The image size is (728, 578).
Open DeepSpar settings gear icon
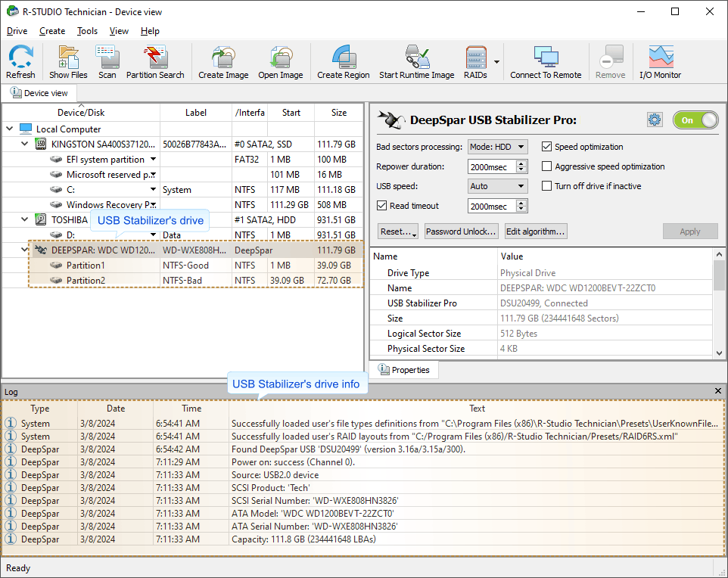pos(655,120)
